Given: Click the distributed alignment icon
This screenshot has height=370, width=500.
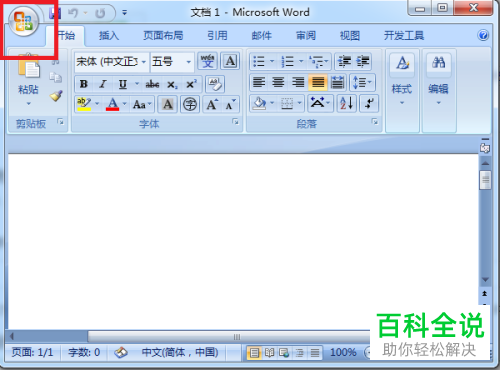Looking at the screenshot, I should coord(337,82).
